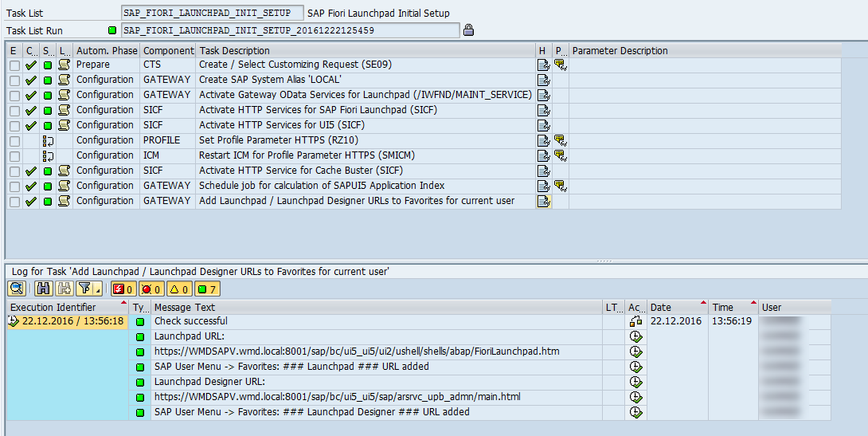This screenshot has width=868, height=436.
Task: Click status icon for Restart ICM task
Action: tap(48, 155)
